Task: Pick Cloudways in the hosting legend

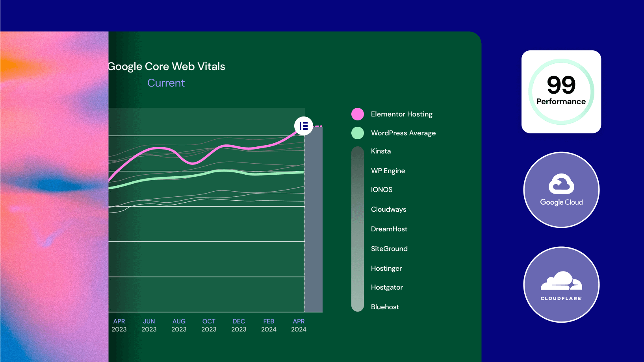Action: click(388, 209)
